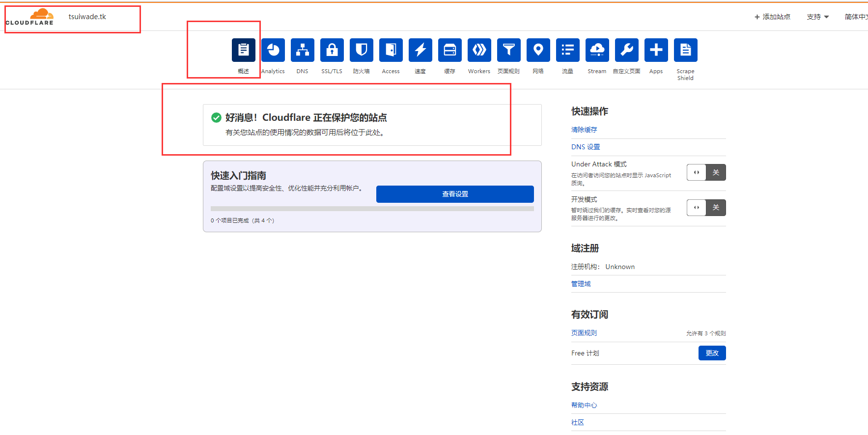This screenshot has height=435, width=868.
Task: Open the 自定义页面 wrench icon
Action: click(x=627, y=50)
